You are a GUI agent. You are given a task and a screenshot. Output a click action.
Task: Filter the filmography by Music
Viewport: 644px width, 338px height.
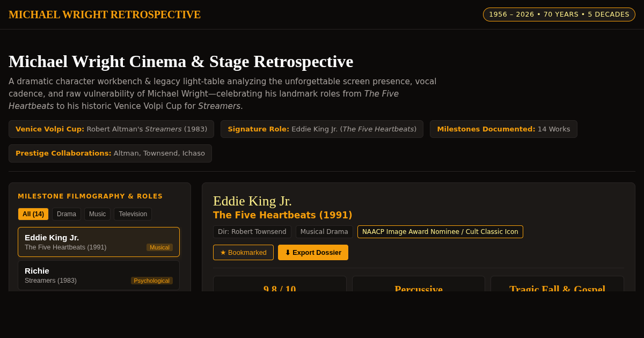(x=97, y=214)
